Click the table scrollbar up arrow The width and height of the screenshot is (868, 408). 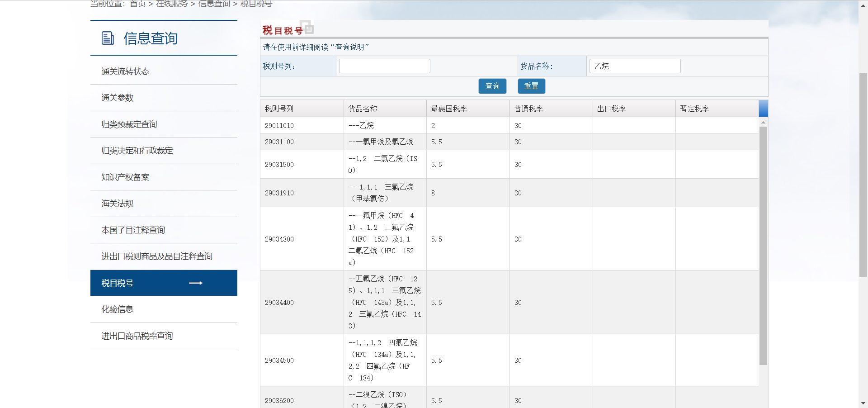(x=763, y=122)
